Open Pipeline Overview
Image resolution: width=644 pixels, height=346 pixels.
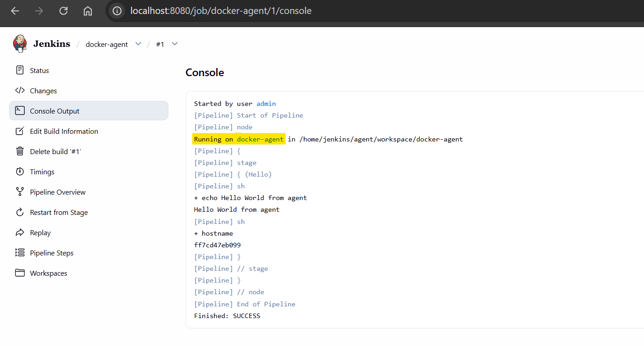(x=89, y=192)
